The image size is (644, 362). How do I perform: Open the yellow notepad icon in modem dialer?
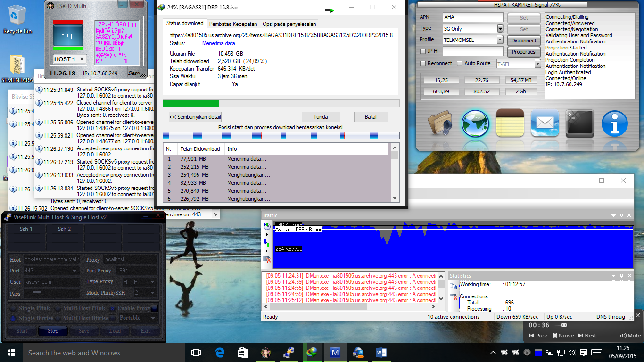click(511, 123)
